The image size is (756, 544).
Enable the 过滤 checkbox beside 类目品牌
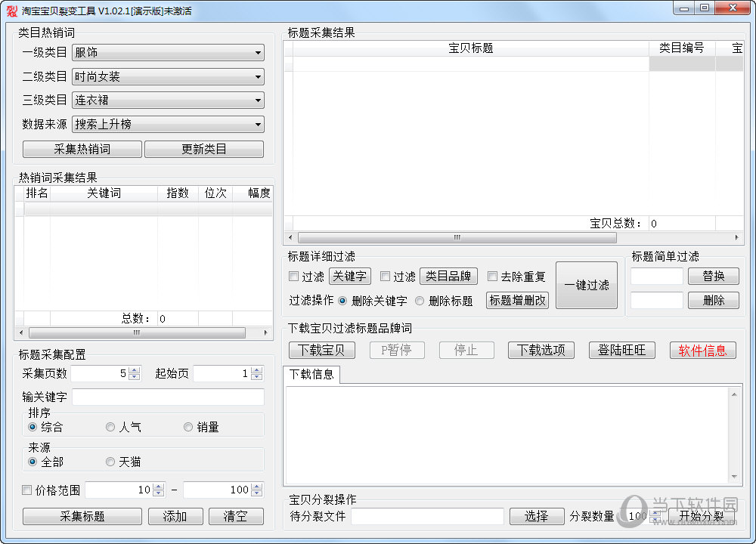pyautogui.click(x=385, y=277)
